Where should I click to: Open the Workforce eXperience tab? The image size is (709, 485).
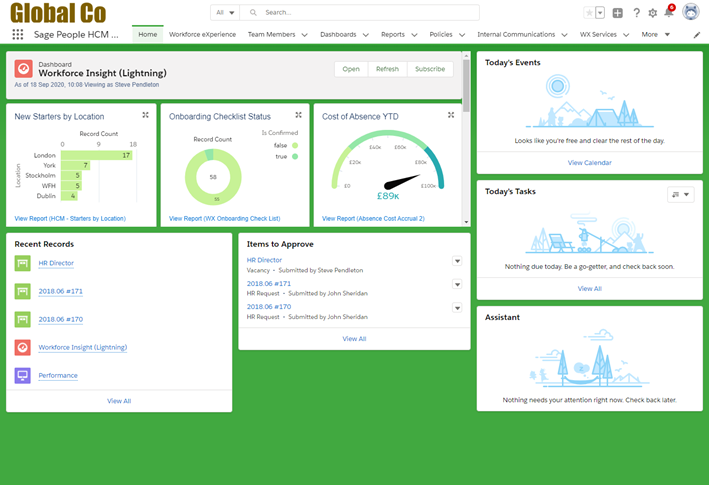click(202, 34)
